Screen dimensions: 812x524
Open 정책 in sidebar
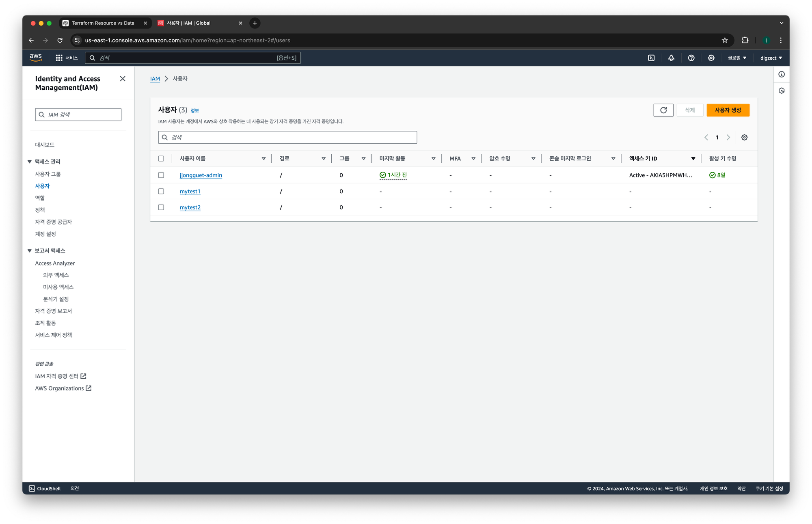tap(40, 210)
